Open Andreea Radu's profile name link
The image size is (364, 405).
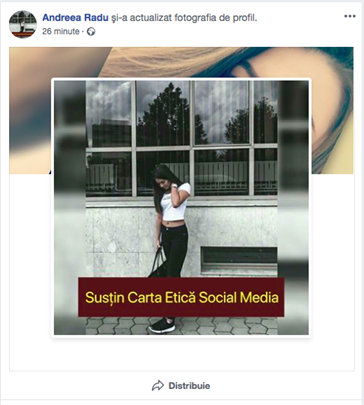coord(75,18)
